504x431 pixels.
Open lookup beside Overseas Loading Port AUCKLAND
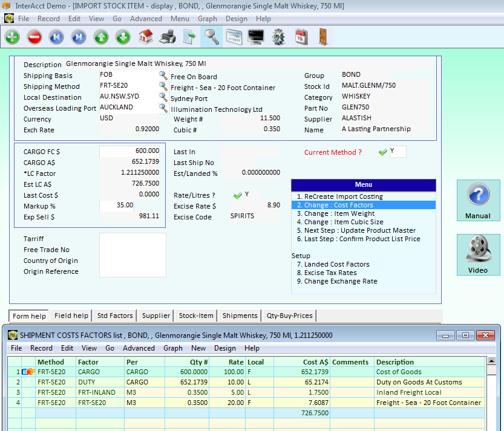click(x=163, y=108)
